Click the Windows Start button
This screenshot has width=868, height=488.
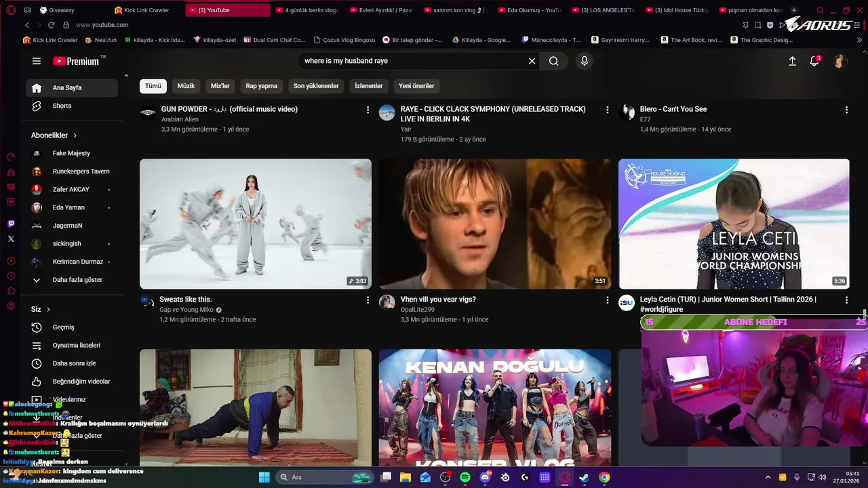(x=264, y=477)
